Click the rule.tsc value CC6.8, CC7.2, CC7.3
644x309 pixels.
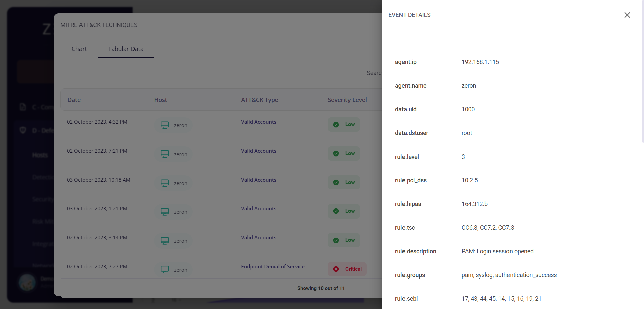[x=488, y=228]
